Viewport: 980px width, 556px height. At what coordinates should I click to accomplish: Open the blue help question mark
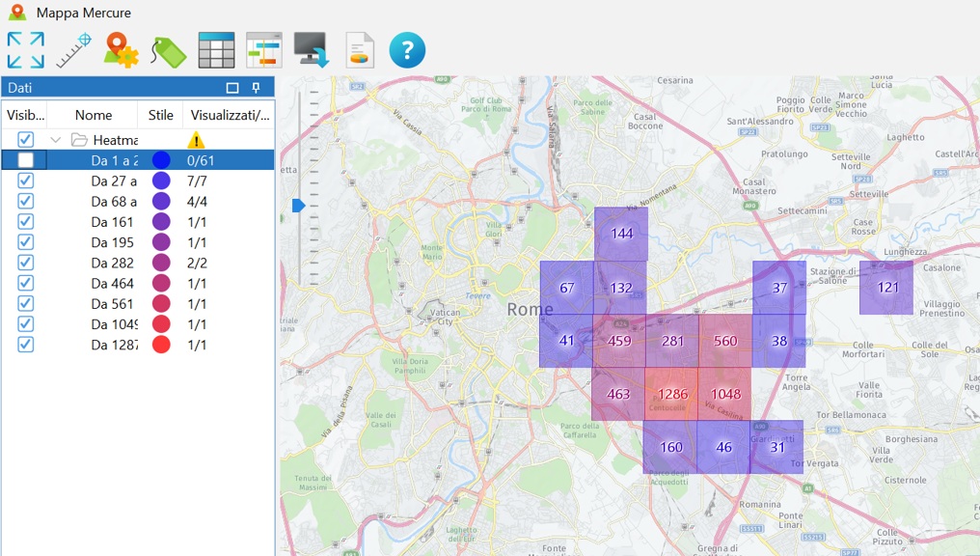click(x=407, y=50)
